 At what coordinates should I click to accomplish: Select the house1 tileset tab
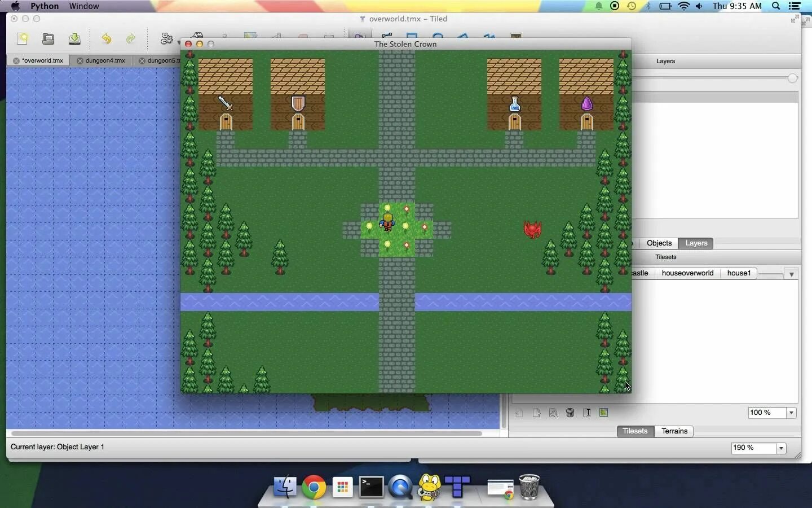pyautogui.click(x=739, y=273)
